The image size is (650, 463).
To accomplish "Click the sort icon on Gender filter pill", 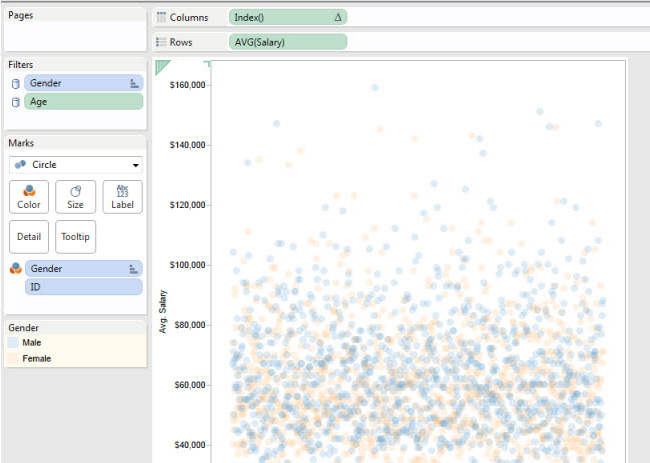I will tap(134, 84).
